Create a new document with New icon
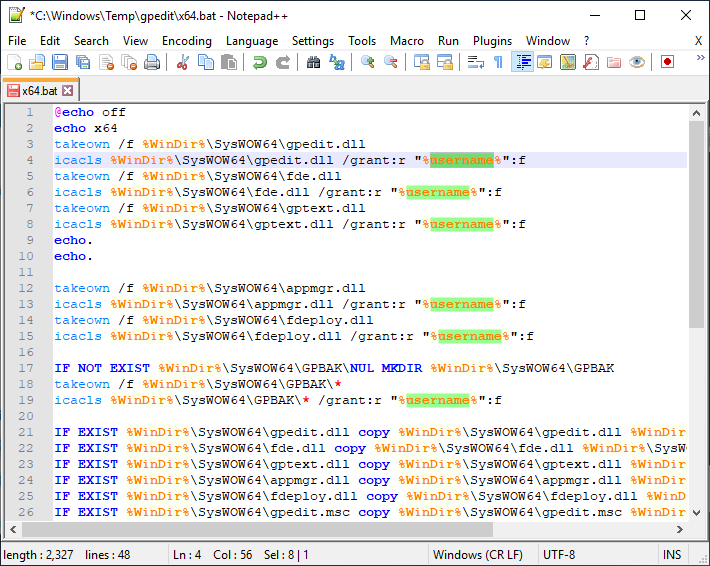 pos(14,62)
